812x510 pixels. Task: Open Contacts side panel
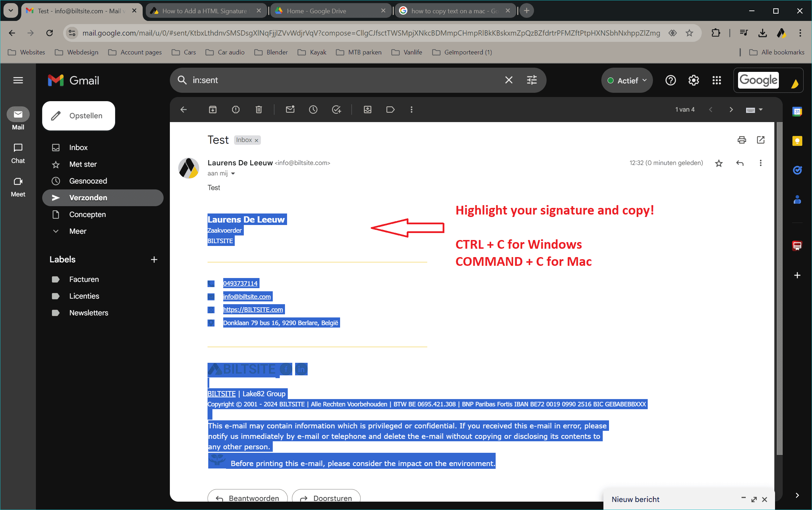(x=797, y=200)
